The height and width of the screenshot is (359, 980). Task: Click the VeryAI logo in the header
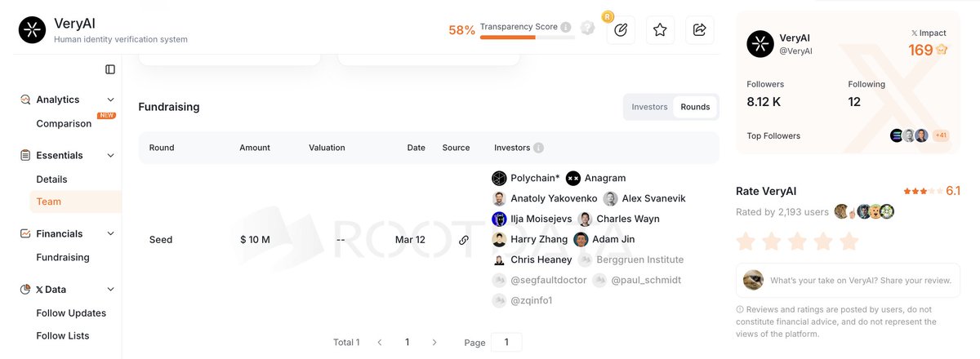coord(32,30)
